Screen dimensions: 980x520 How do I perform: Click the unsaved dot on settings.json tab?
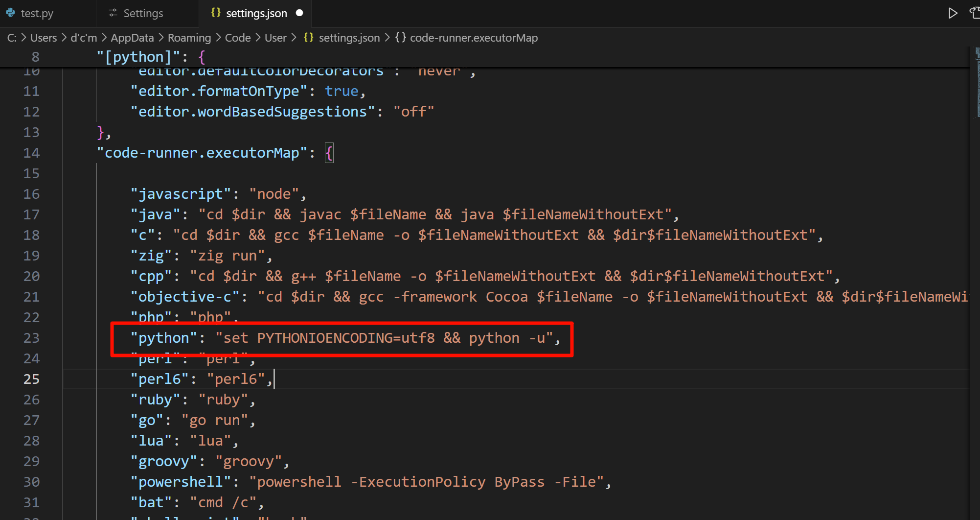coord(299,13)
